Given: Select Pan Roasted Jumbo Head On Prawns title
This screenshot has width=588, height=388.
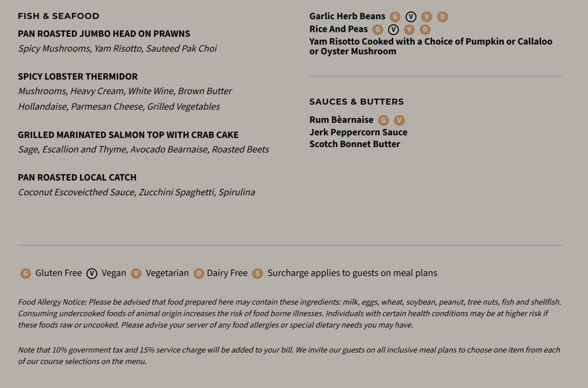Looking at the screenshot, I should coord(104,34).
